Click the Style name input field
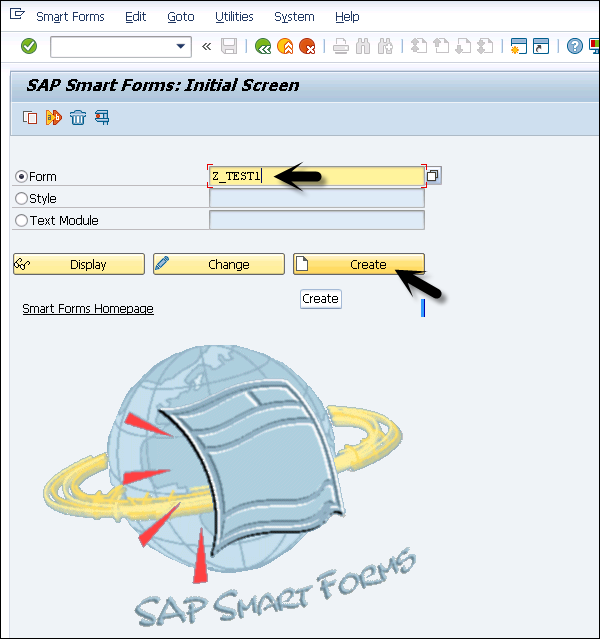600x639 pixels. click(317, 198)
